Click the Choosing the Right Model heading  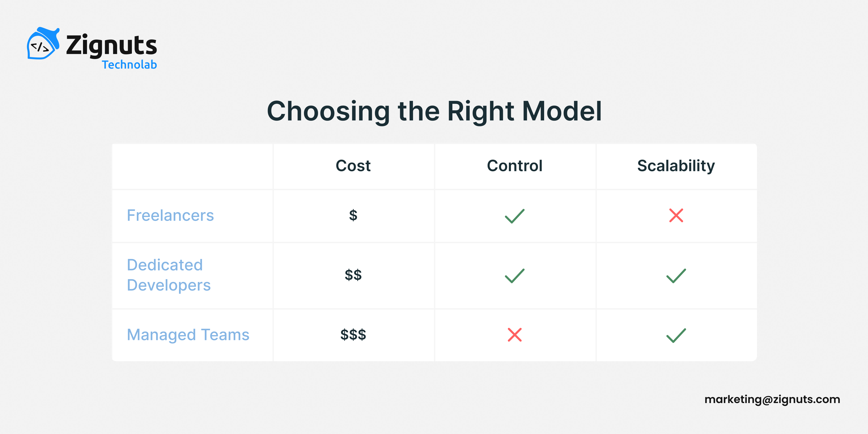coord(434,111)
